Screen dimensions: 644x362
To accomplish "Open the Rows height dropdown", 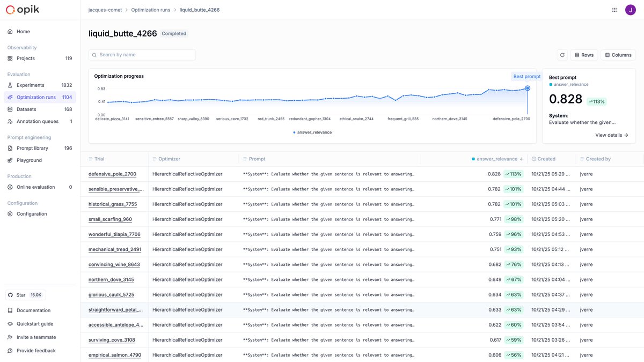I will tap(584, 55).
